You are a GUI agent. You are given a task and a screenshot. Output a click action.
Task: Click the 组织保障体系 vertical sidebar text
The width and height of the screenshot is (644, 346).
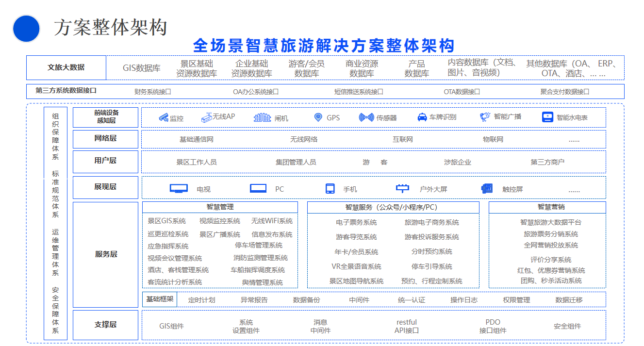(56, 137)
